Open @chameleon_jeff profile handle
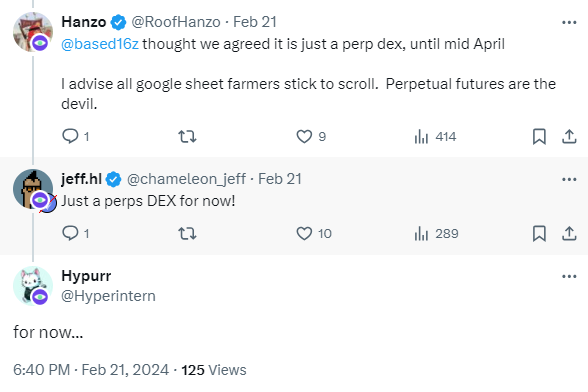 click(186, 179)
